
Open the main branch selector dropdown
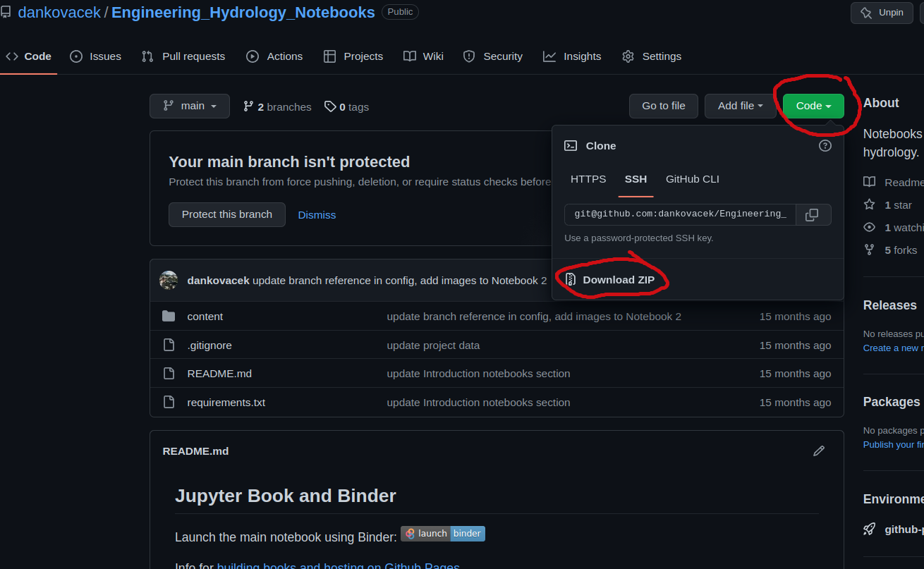(x=190, y=106)
